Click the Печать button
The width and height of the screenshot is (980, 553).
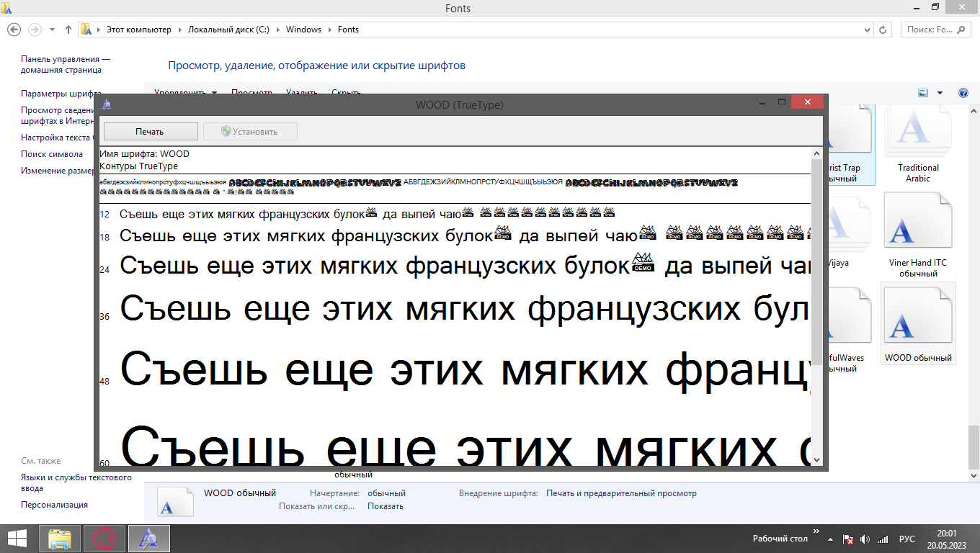pyautogui.click(x=151, y=132)
